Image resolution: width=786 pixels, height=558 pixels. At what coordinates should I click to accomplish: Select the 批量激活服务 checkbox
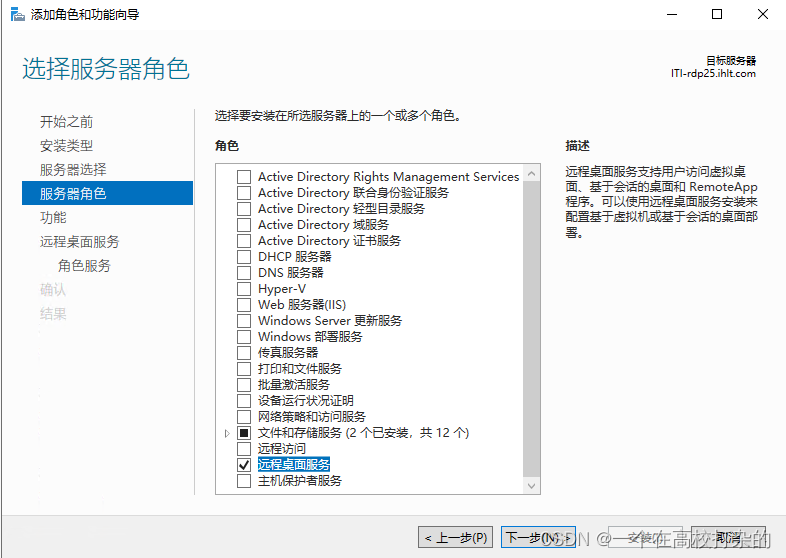[x=244, y=385]
